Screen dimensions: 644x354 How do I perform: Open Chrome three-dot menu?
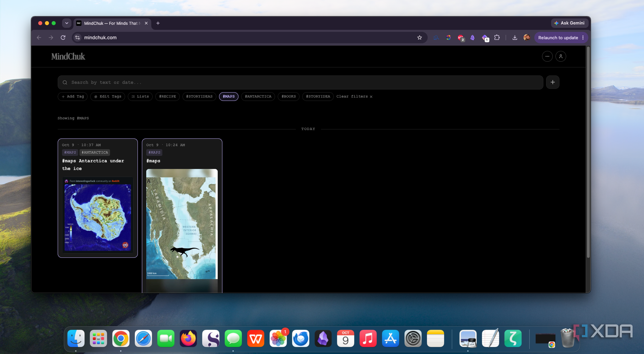click(x=583, y=38)
